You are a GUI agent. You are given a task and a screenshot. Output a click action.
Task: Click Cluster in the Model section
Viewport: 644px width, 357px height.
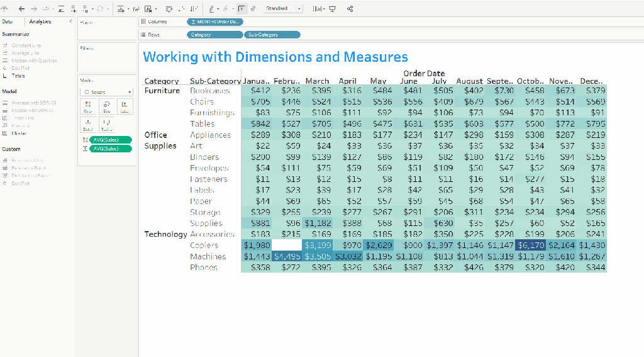coord(18,133)
